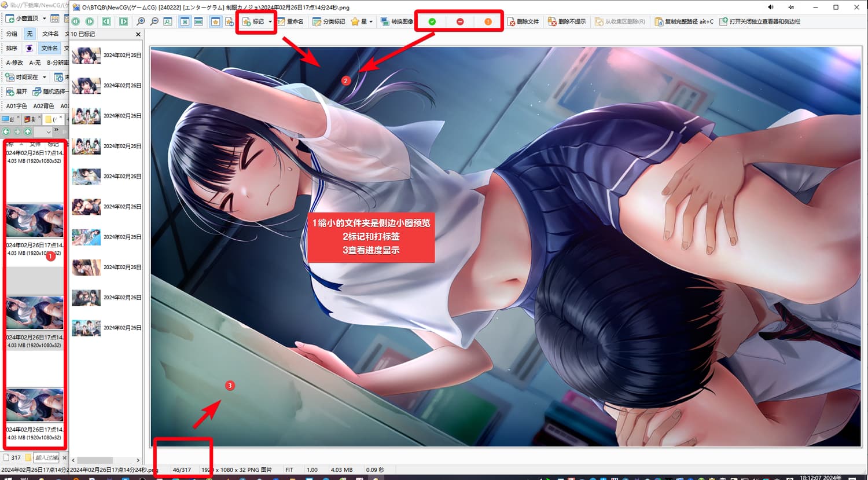Click the 重命名 rename button

290,21
